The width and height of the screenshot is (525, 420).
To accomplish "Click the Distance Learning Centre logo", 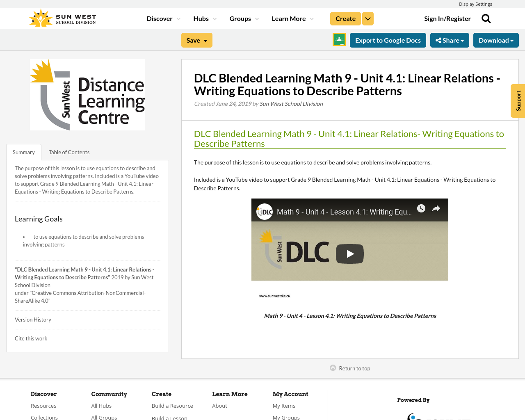I will [x=87, y=94].
